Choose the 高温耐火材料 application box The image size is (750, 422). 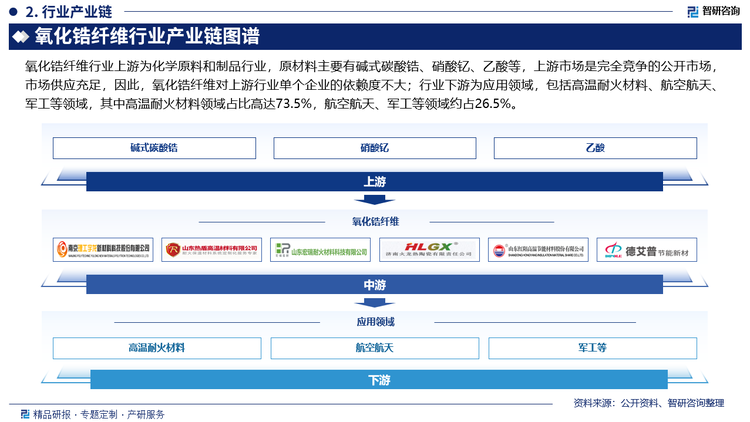click(156, 348)
